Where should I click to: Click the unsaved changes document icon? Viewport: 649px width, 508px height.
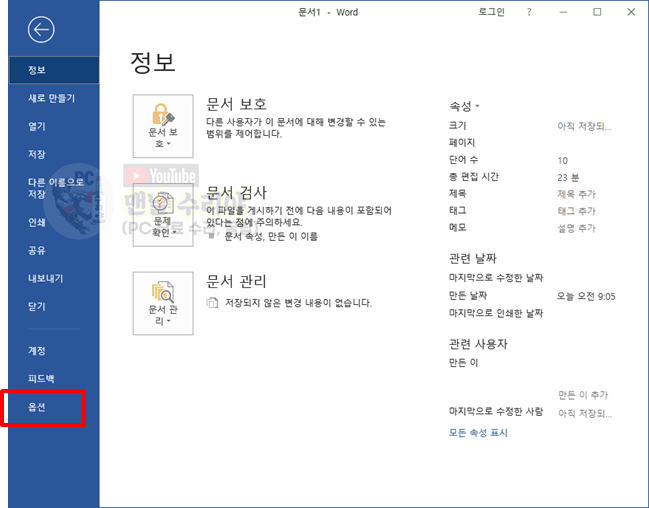coord(212,303)
